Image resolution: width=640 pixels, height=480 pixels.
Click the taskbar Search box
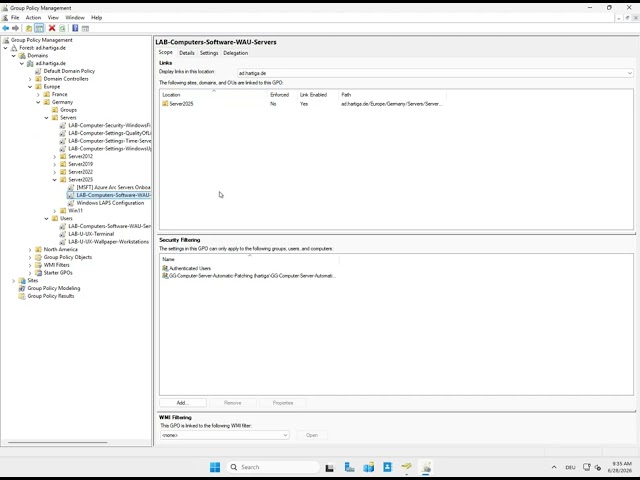pos(273,467)
